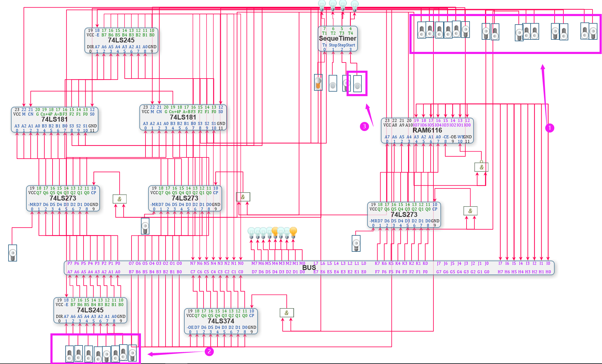This screenshot has height=364, width=602.
Task: Click the AND gate beside 74LS374
Action: point(286,313)
